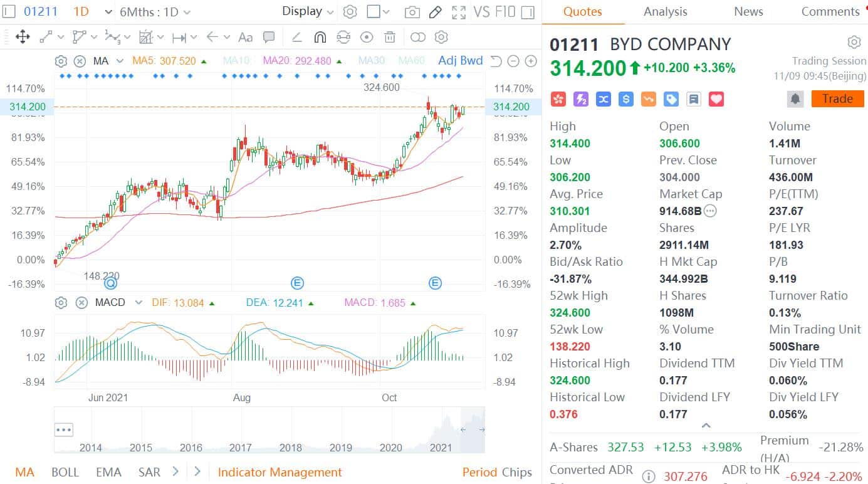
Task: Open MACD indicator settings via its gear icon
Action: point(60,303)
